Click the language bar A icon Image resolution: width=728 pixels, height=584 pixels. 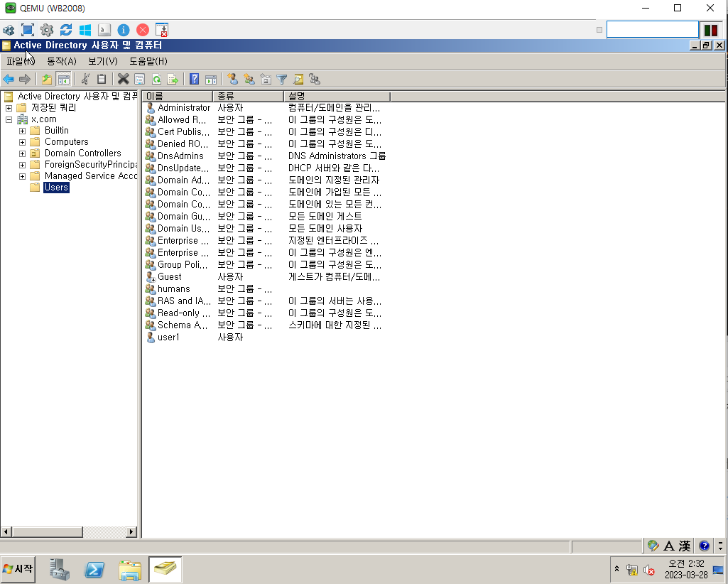click(x=668, y=546)
